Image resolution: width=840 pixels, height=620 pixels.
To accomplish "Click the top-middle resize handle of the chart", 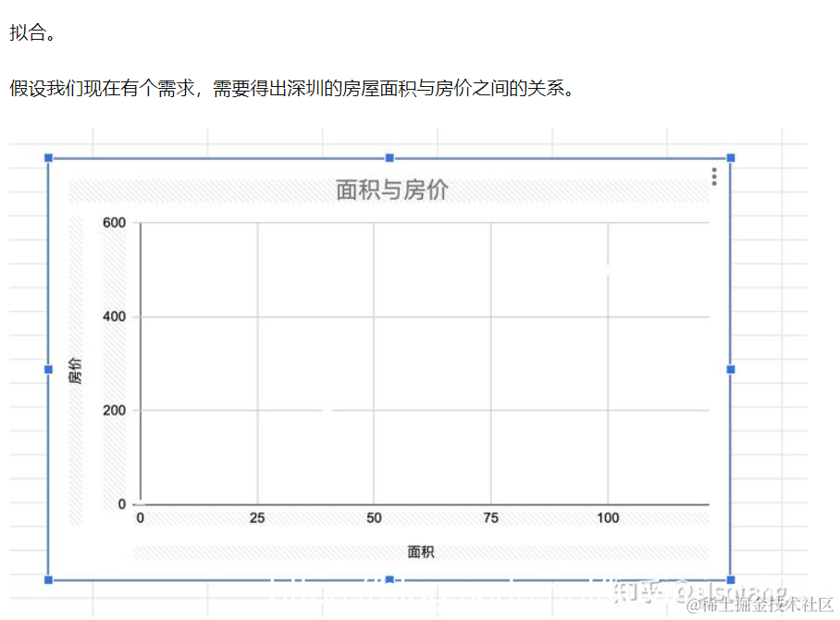I will [x=389, y=158].
